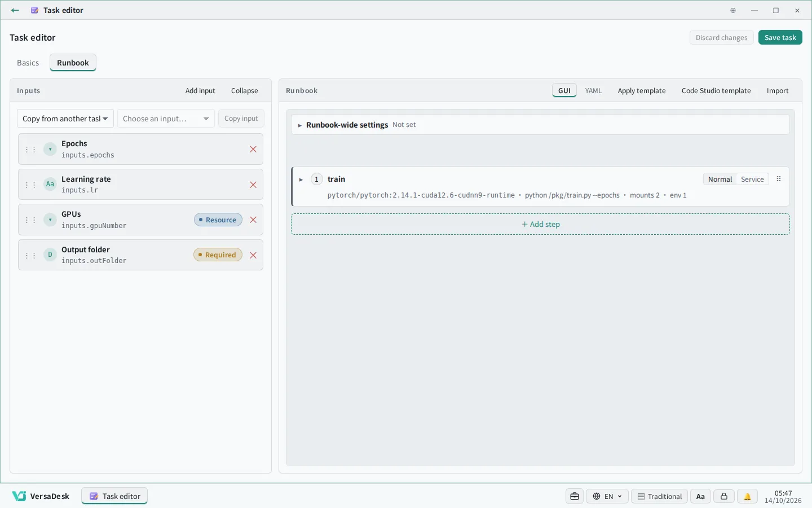
Task: Switch runbook view to GUI
Action: (564, 91)
